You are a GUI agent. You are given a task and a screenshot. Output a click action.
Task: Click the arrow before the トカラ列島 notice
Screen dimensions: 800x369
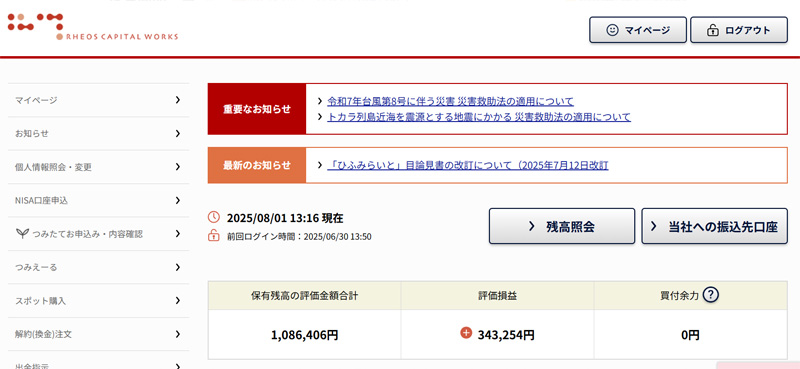[320, 117]
